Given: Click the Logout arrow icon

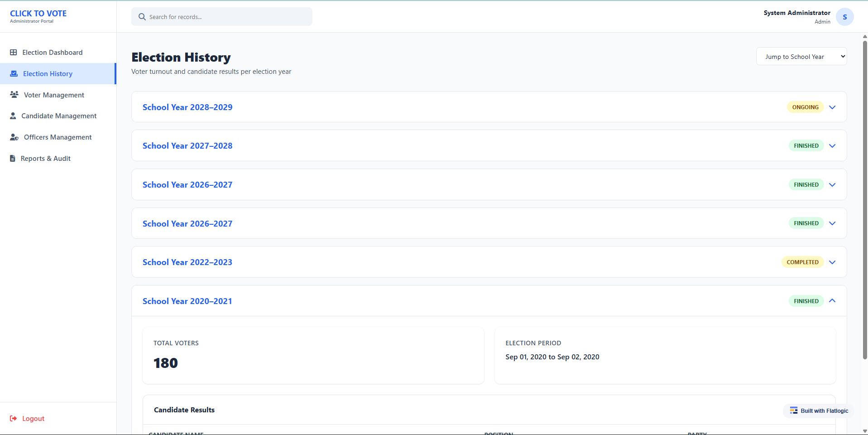Looking at the screenshot, I should click(14, 419).
